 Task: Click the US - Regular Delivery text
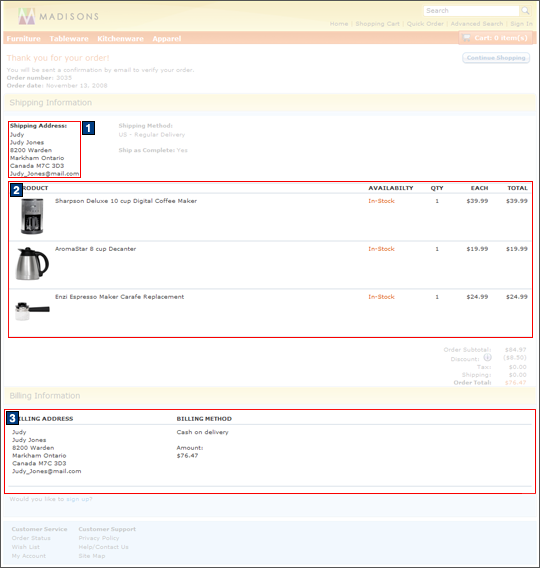(152, 135)
